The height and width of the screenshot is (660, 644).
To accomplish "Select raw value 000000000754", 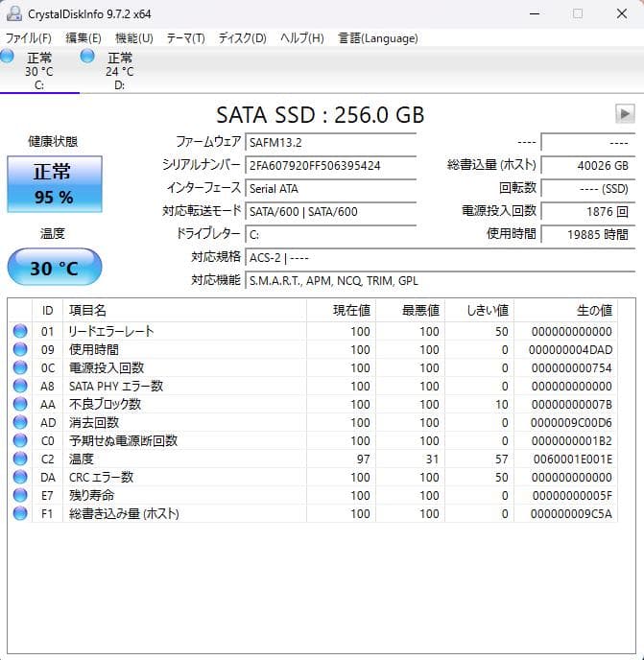I will pyautogui.click(x=572, y=367).
